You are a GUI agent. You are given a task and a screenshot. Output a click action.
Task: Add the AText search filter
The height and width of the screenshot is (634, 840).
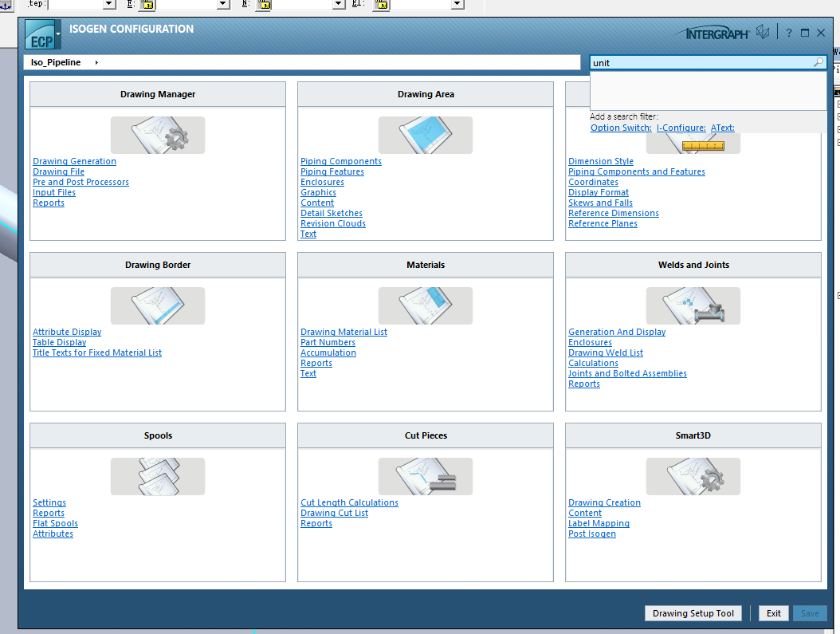click(x=722, y=128)
